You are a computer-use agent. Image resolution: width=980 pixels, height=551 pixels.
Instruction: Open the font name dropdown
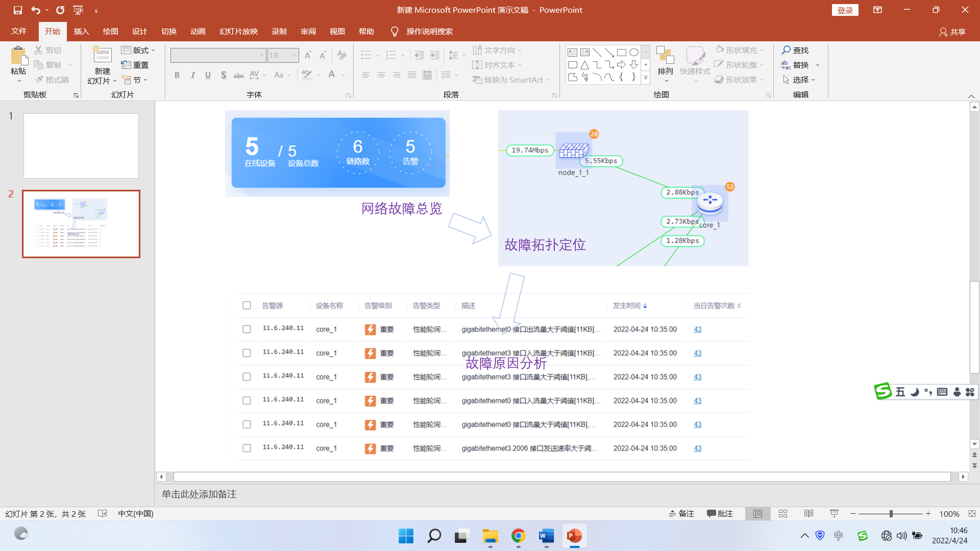pyautogui.click(x=262, y=55)
